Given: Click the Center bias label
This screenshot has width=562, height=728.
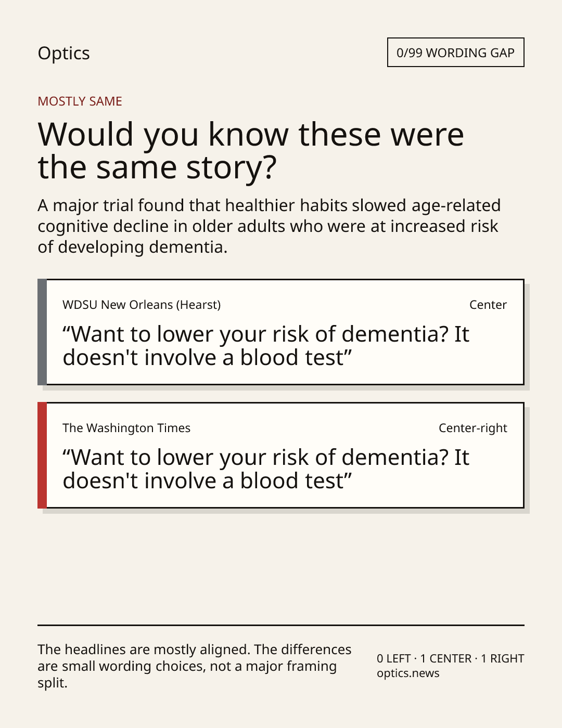Looking at the screenshot, I should pyautogui.click(x=488, y=305).
